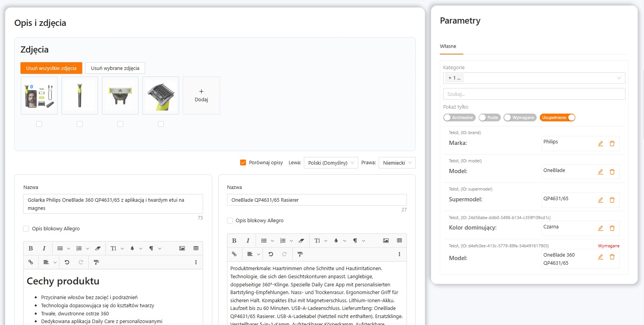This screenshot has height=325, width=644.
Task: Click Usuń wybrane zdjęcia button
Action: click(x=115, y=68)
